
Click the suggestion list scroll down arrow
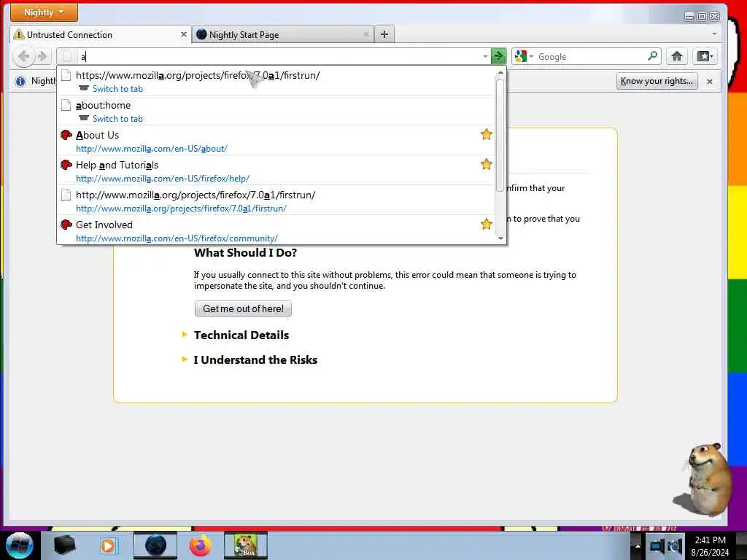click(500, 238)
